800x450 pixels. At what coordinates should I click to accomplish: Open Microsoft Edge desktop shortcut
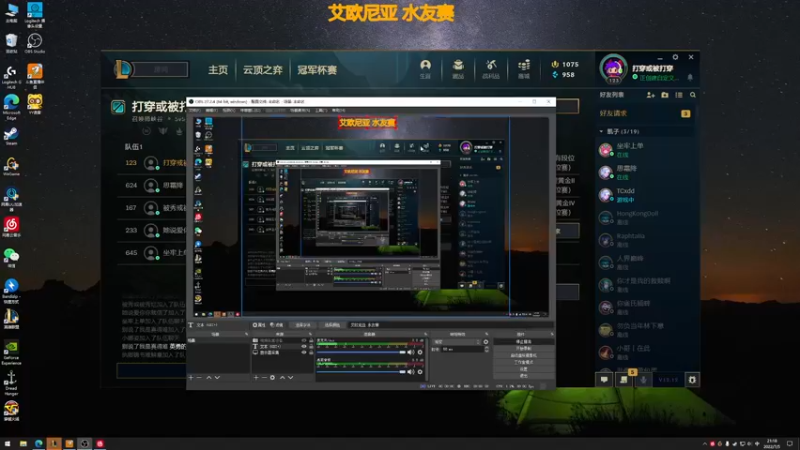(x=11, y=106)
